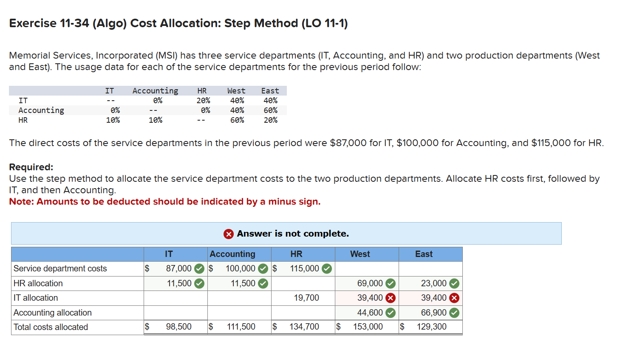Click checkmark next to Accounting cost 100,000
Viewport: 623px width, 364px height.
263,268
